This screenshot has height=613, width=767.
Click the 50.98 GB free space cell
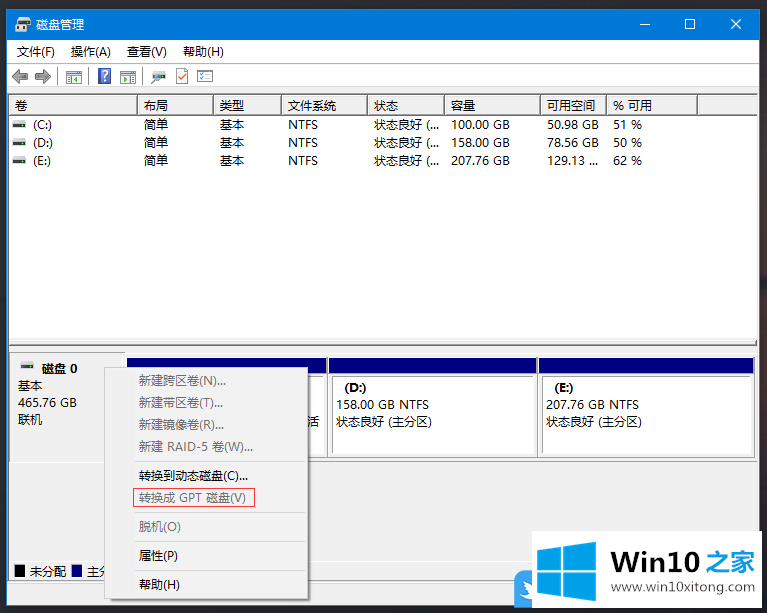pos(573,125)
